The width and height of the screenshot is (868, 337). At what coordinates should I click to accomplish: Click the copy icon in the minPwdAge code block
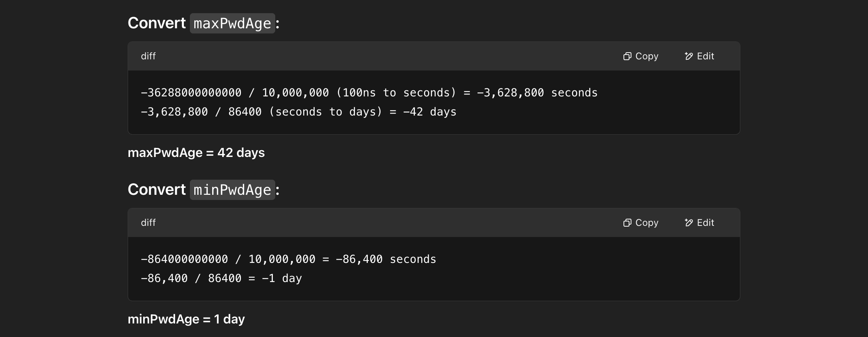[x=627, y=223]
